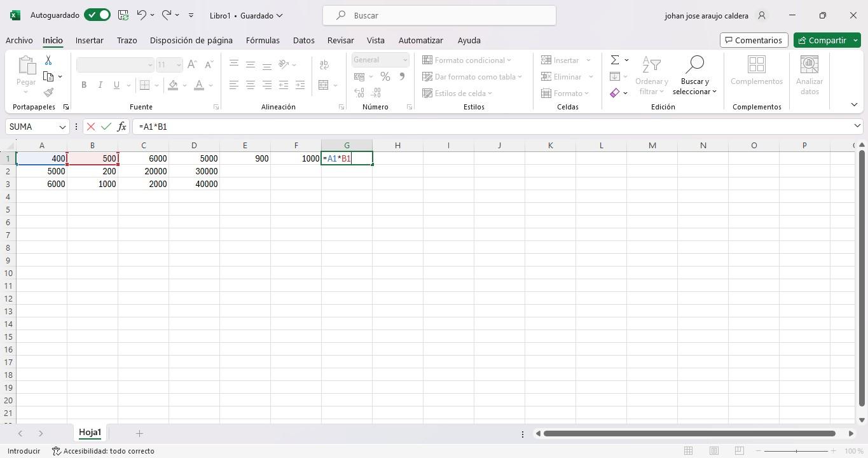Expand the Name Box dropdown showing SUMA

62,127
